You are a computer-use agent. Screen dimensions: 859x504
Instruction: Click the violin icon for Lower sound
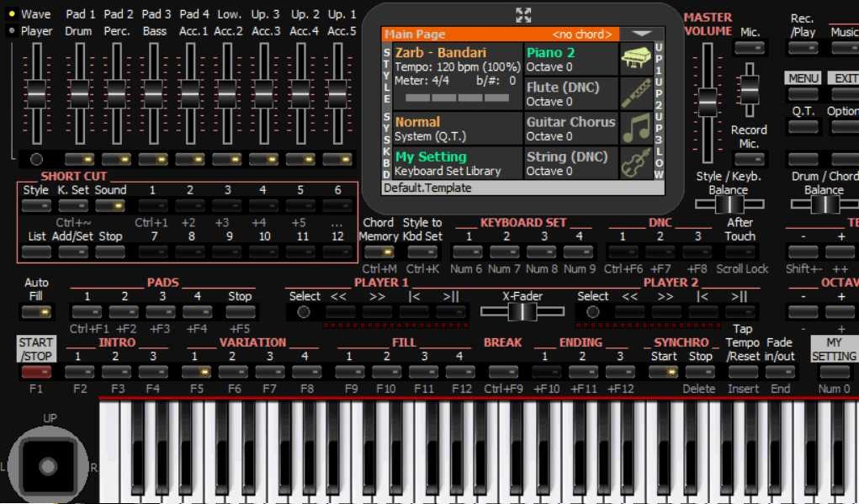coord(636,163)
